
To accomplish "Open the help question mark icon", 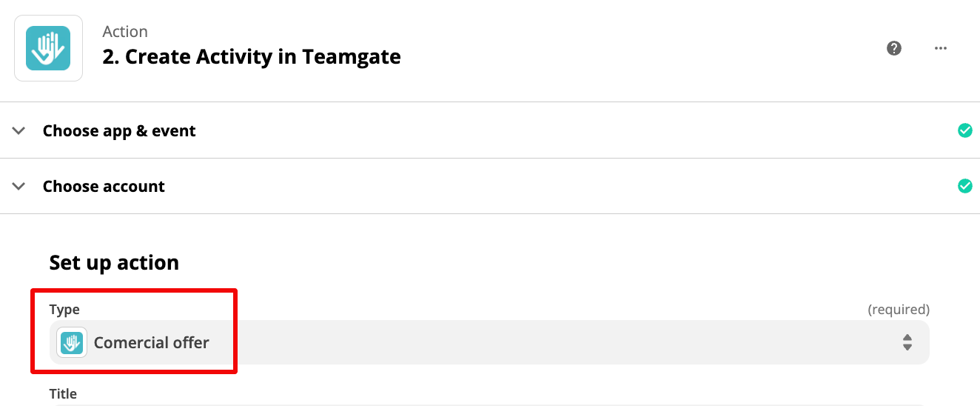I will tap(894, 48).
